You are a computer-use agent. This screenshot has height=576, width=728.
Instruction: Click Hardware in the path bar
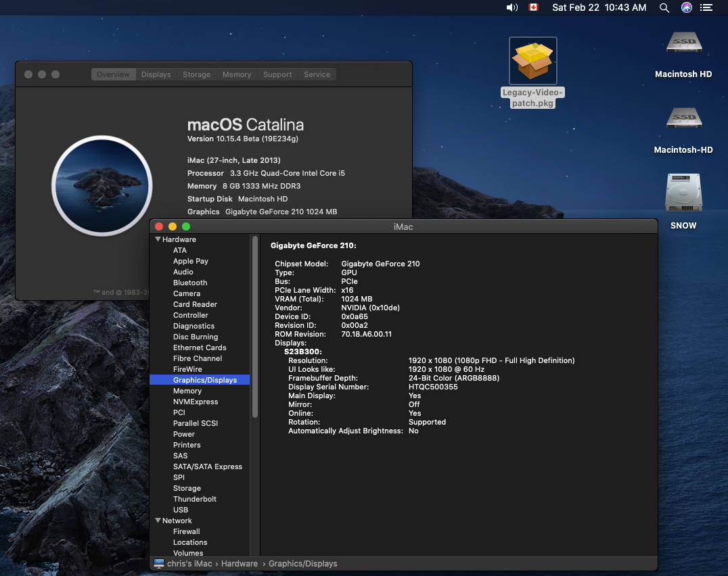pos(239,563)
